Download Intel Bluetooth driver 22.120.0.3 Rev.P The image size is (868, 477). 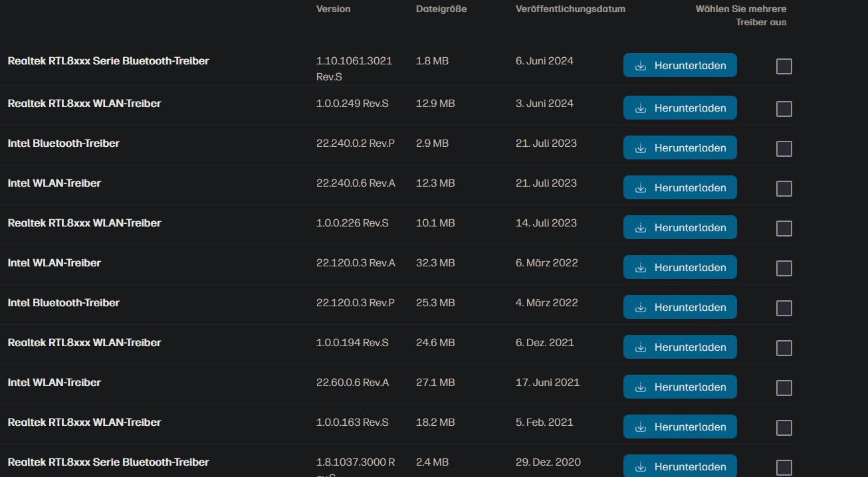[x=680, y=307]
